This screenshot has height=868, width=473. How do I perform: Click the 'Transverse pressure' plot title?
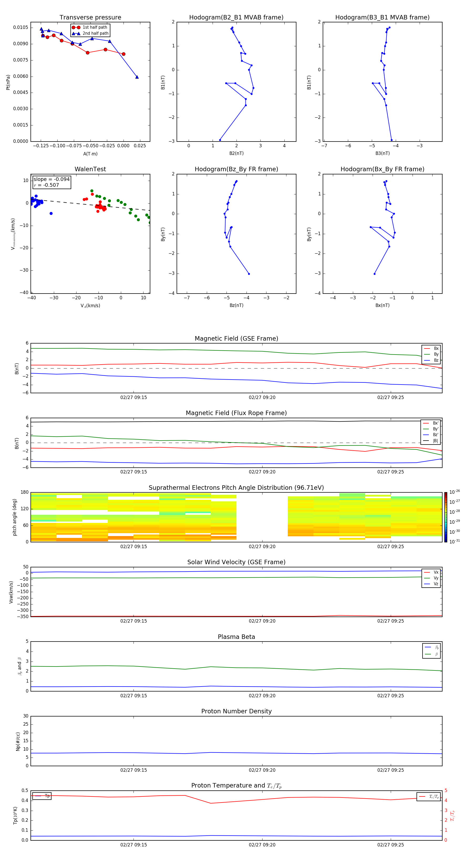coord(90,18)
